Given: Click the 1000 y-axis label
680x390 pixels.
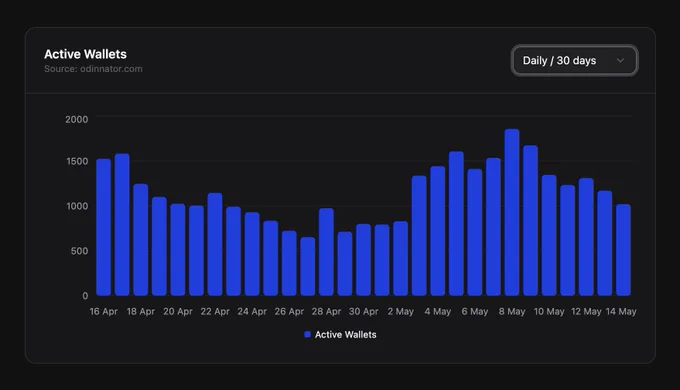Looking at the screenshot, I should pos(77,206).
